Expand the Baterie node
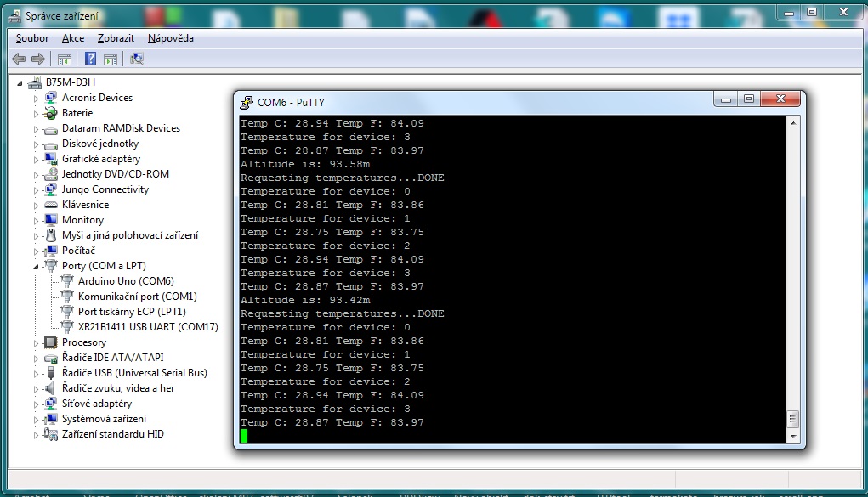This screenshot has width=868, height=497. (36, 114)
